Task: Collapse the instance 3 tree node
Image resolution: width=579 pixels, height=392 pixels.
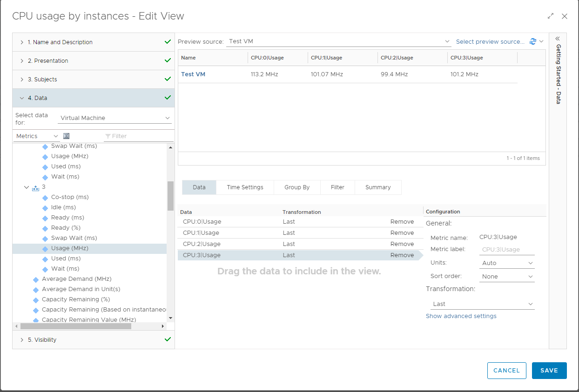Action: [27, 187]
